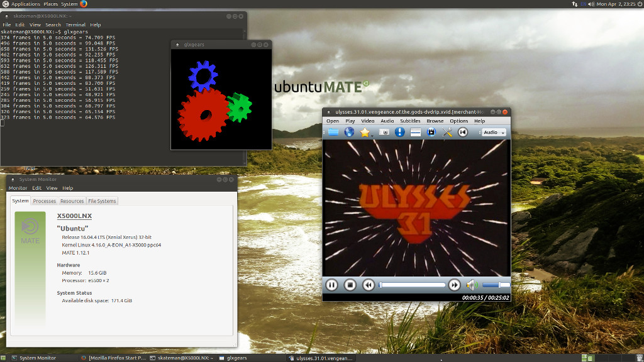
Task: Show file information with the blue exclamation icon
Action: point(399,132)
